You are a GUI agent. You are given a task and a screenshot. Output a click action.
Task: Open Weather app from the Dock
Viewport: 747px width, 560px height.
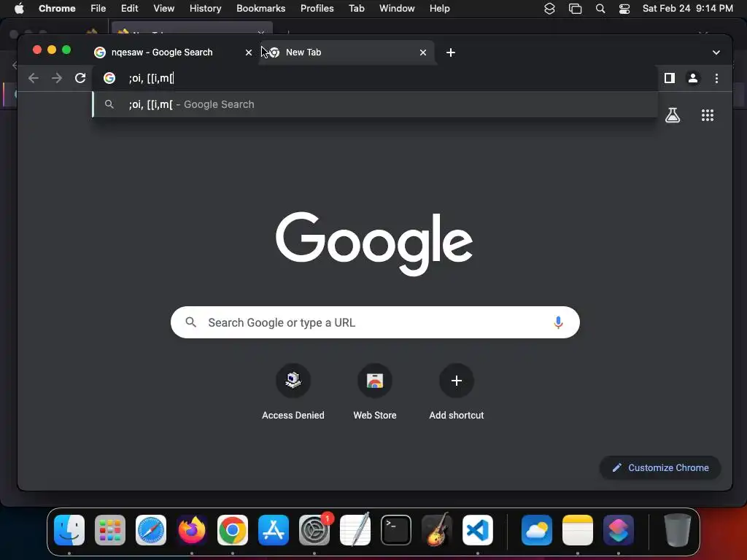tap(536, 530)
